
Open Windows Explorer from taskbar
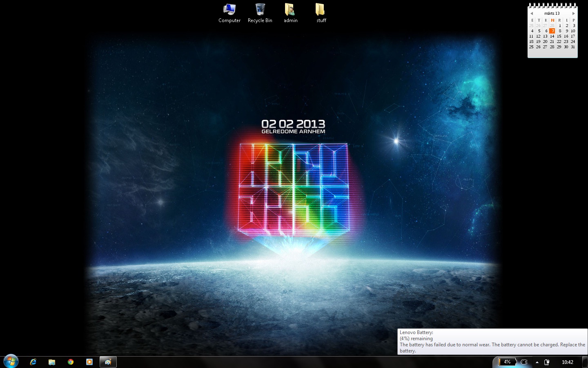pos(52,362)
